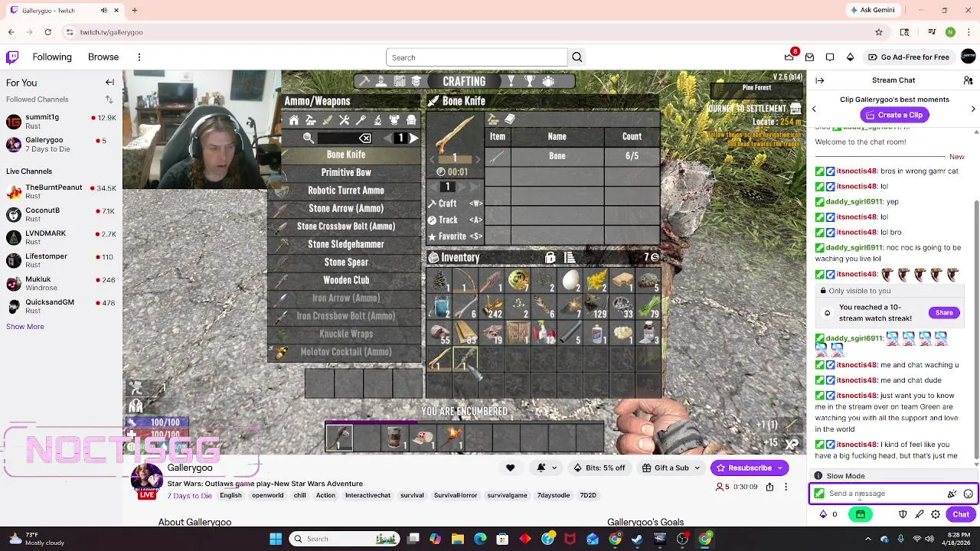Open celebration party popper icon
This screenshot has height=551, width=980.
pos(952,494)
